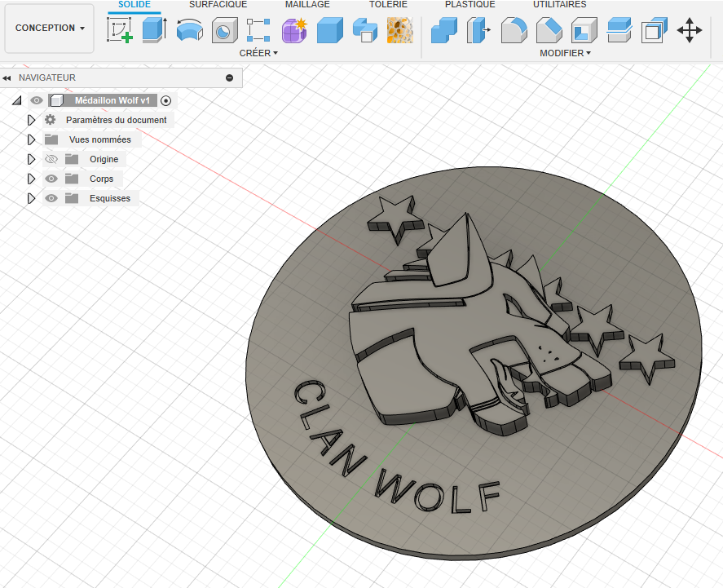This screenshot has width=723, height=588.
Task: Go to the PLASTIQUE tab
Action: (x=470, y=5)
